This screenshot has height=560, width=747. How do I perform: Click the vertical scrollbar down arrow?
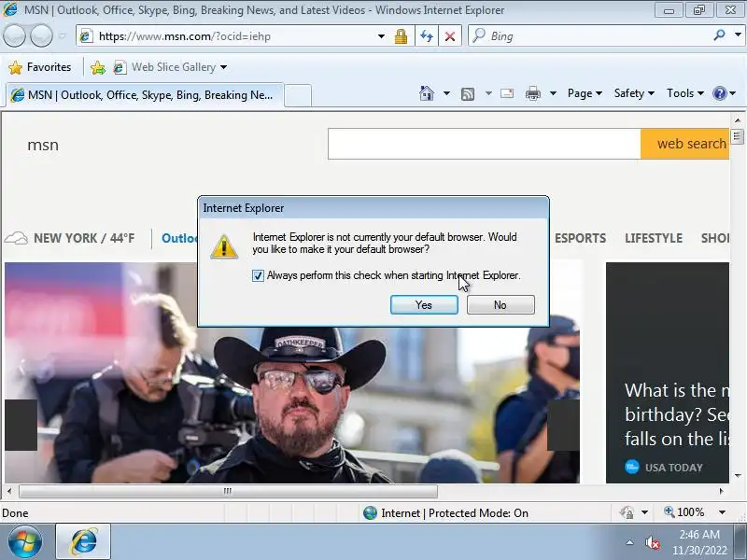738,475
